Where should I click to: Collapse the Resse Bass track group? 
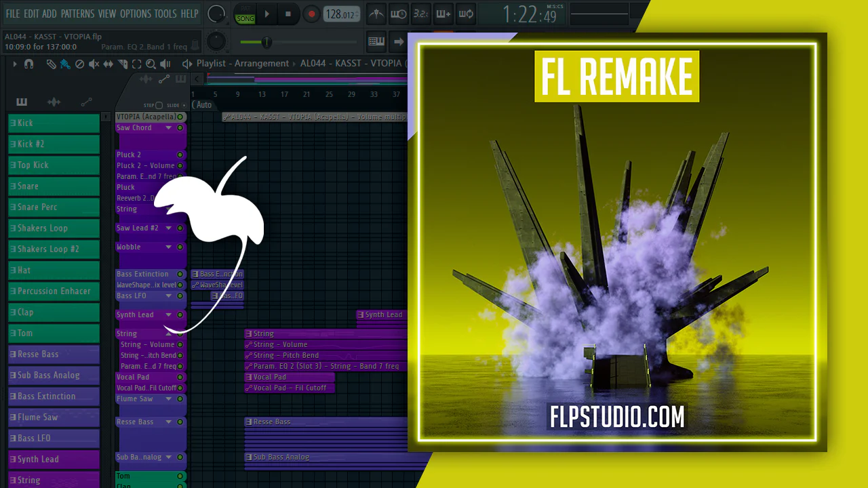(x=169, y=422)
